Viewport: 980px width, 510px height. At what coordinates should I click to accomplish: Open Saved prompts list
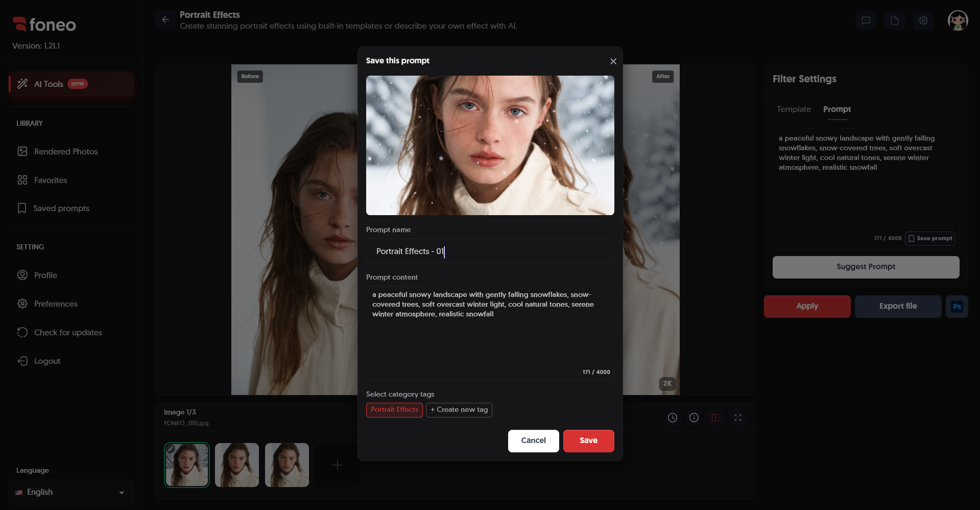tap(71, 208)
